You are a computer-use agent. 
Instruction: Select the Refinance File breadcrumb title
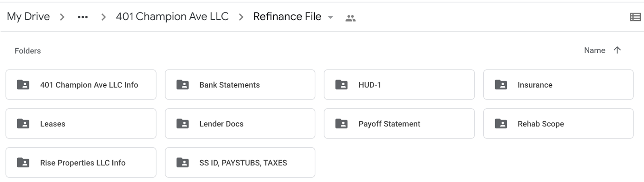(x=287, y=17)
